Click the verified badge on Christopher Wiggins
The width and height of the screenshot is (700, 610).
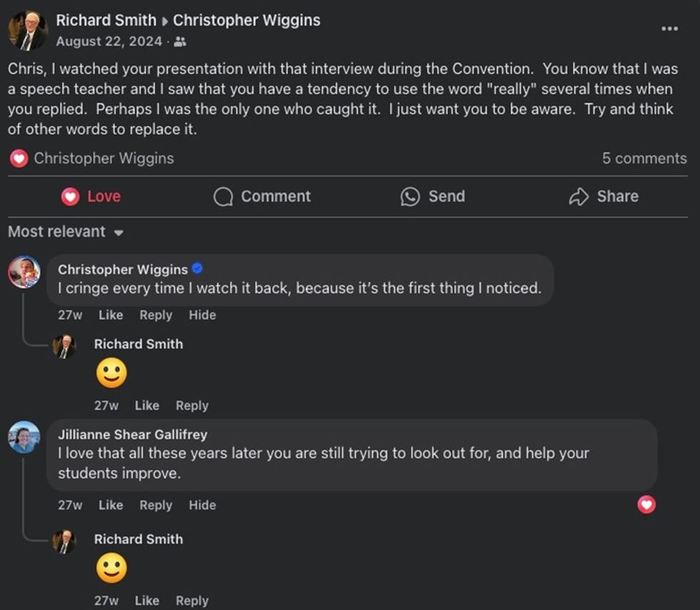[196, 269]
